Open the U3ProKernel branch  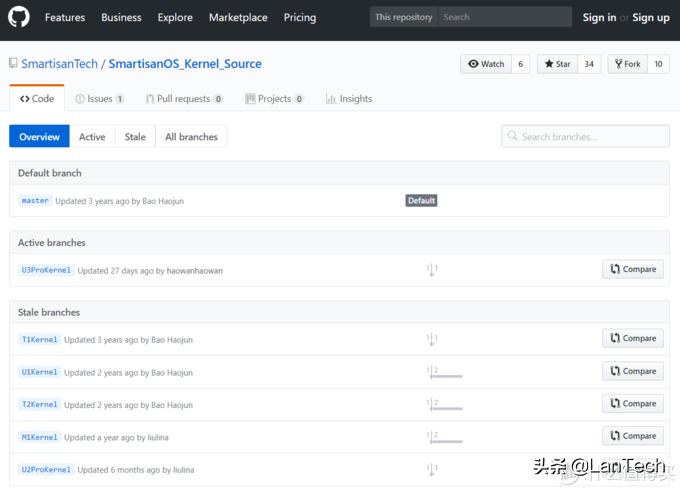pyautogui.click(x=46, y=270)
